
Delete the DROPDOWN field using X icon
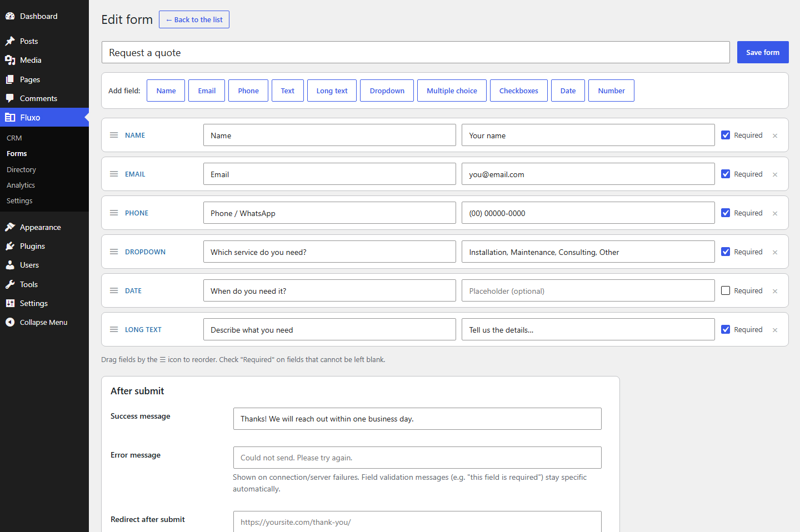775,252
